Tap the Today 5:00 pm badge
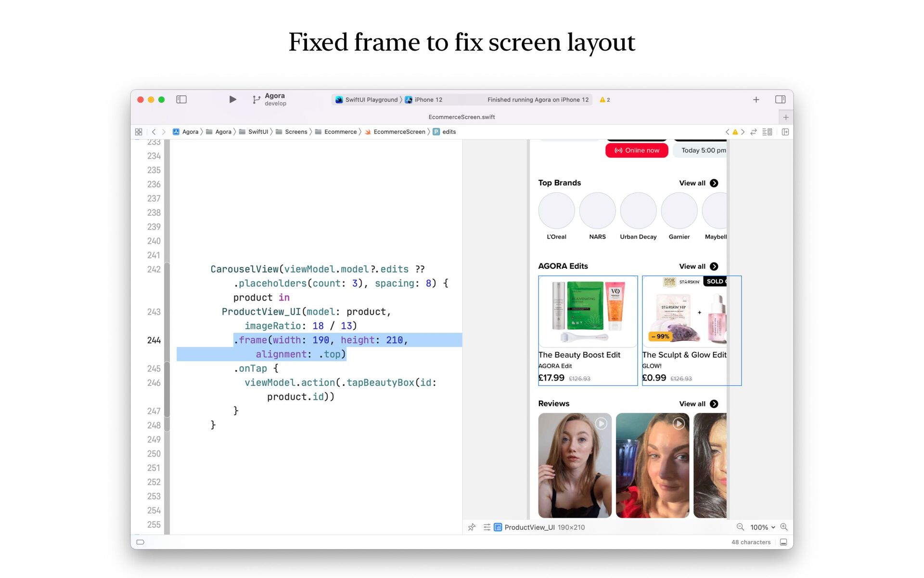 700,150
